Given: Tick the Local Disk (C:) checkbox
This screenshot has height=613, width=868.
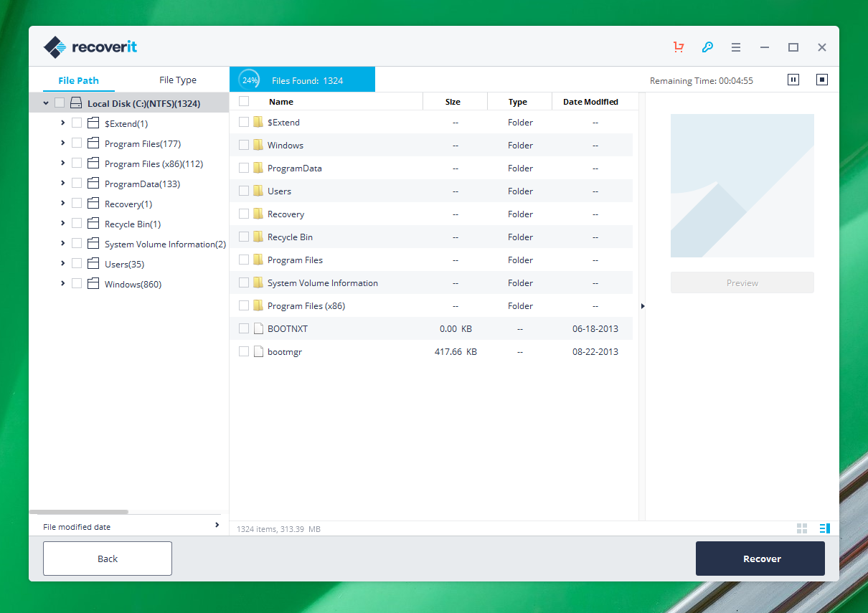Looking at the screenshot, I should 60,103.
